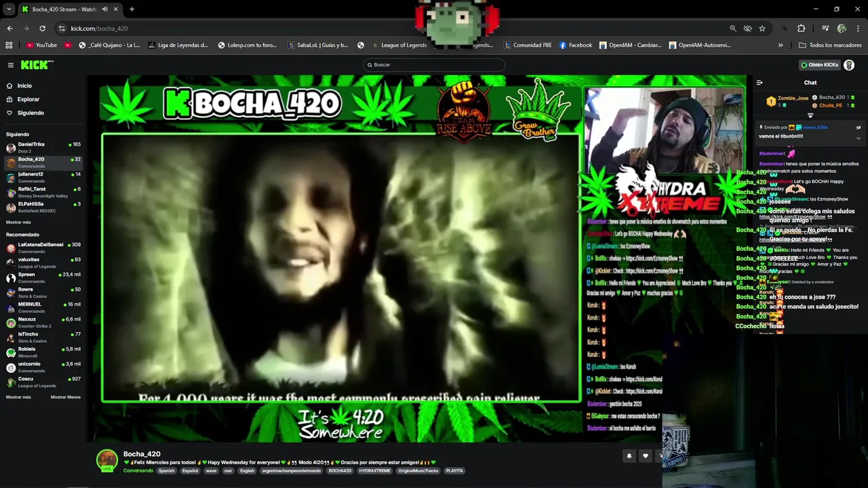Screen dimensions: 868x488
Task: Expand Mostrar más under Siguiendo
Action: point(18,222)
